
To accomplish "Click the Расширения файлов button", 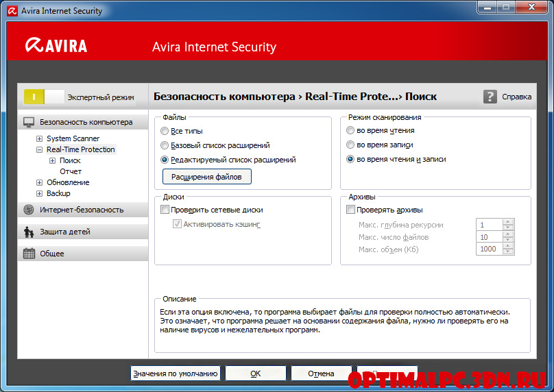I will [206, 177].
